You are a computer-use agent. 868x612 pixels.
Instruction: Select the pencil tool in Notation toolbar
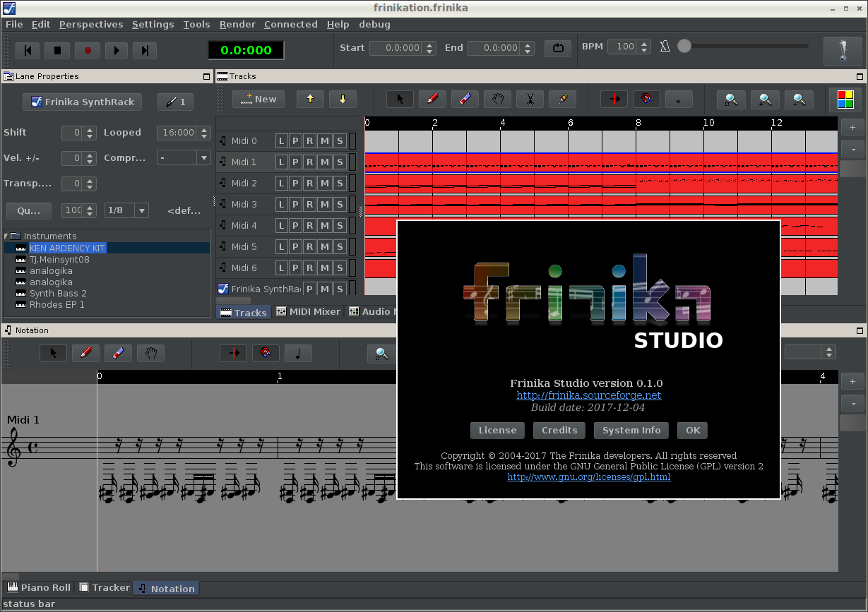tap(85, 352)
